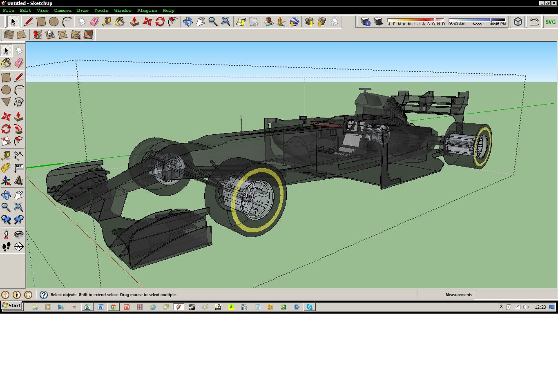Toggle shadows on or off
The height and width of the screenshot is (392, 558).
pos(379,22)
